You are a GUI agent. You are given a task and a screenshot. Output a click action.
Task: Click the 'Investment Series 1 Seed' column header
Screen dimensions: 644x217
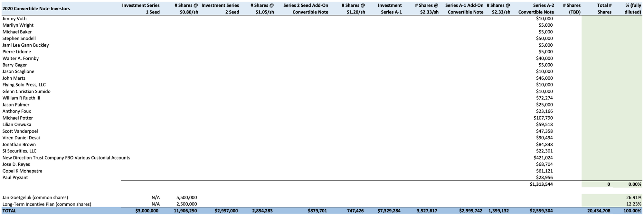pyautogui.click(x=141, y=9)
